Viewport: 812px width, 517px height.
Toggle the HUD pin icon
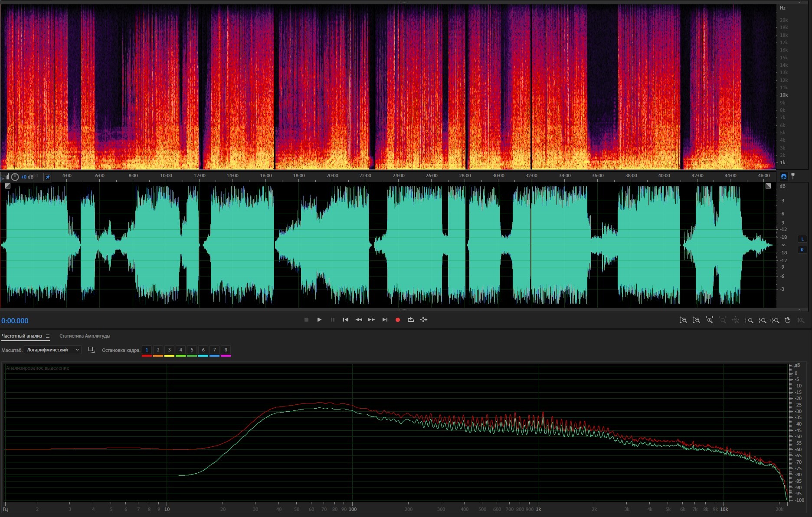click(x=48, y=177)
